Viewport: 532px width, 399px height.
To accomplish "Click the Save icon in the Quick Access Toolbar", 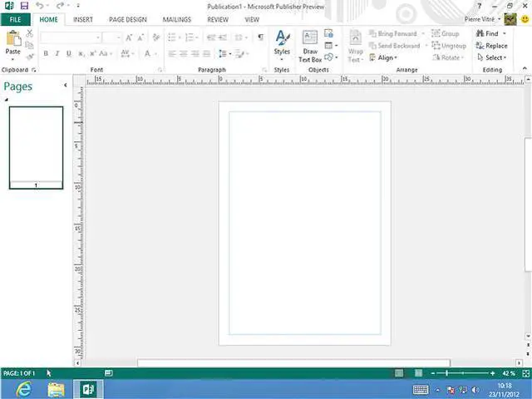I will (x=23, y=6).
